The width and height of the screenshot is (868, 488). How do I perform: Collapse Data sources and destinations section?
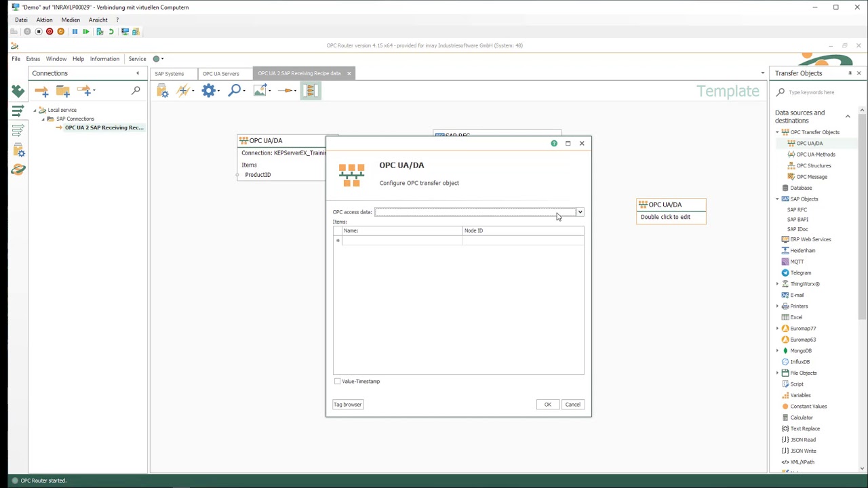click(x=848, y=117)
